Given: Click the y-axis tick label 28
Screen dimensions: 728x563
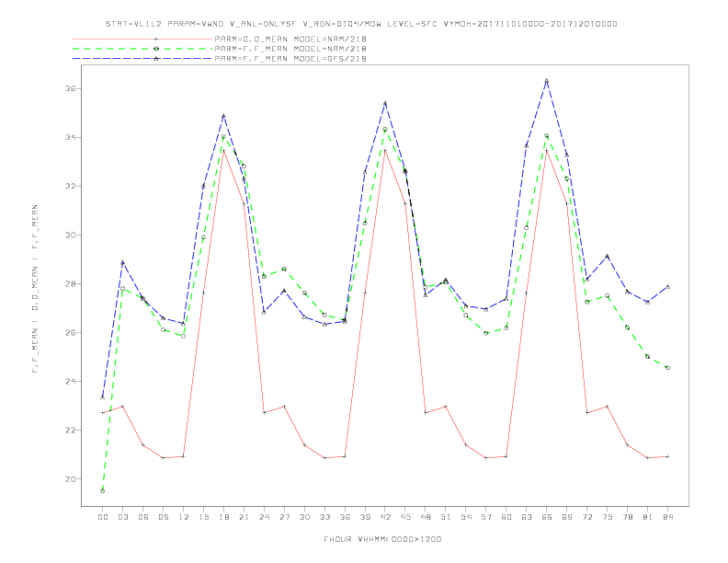Looking at the screenshot, I should (71, 284).
